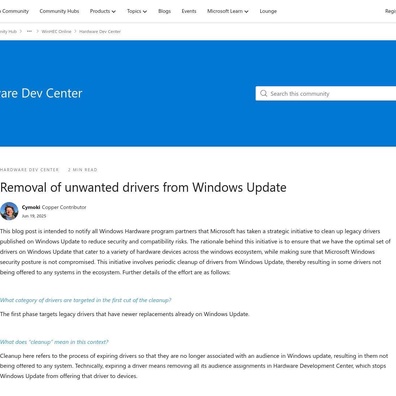The image size is (396, 396).
Task: Click heading What does cleanup mean
Action: point(54,342)
